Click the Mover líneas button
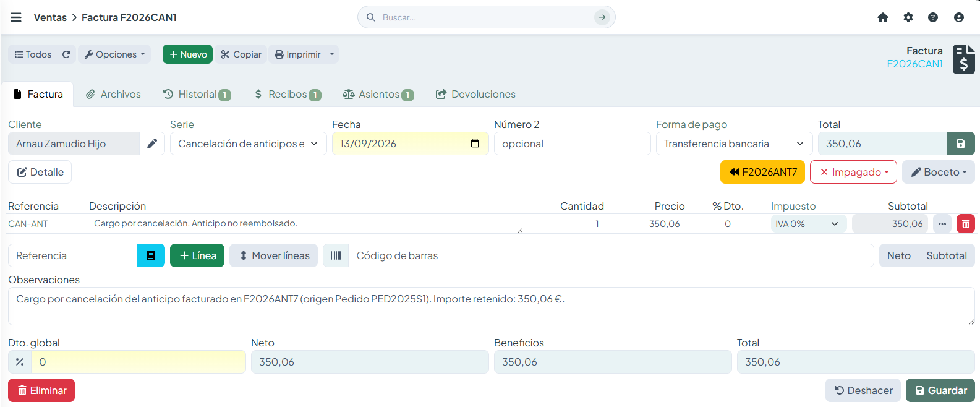Viewport: 980px width, 407px height. click(x=274, y=255)
